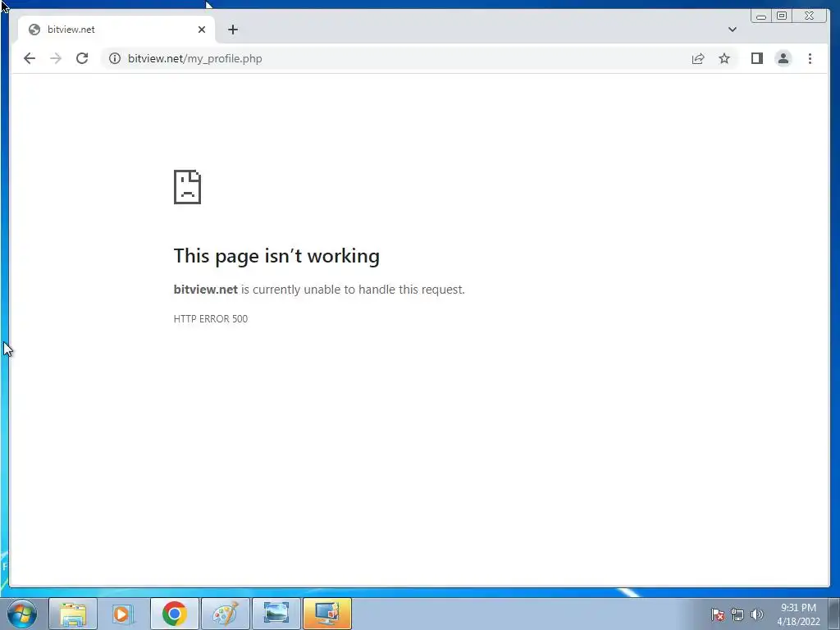Screen dimensions: 840x630
Task: Open Chrome's three-dot menu
Action: tap(810, 58)
